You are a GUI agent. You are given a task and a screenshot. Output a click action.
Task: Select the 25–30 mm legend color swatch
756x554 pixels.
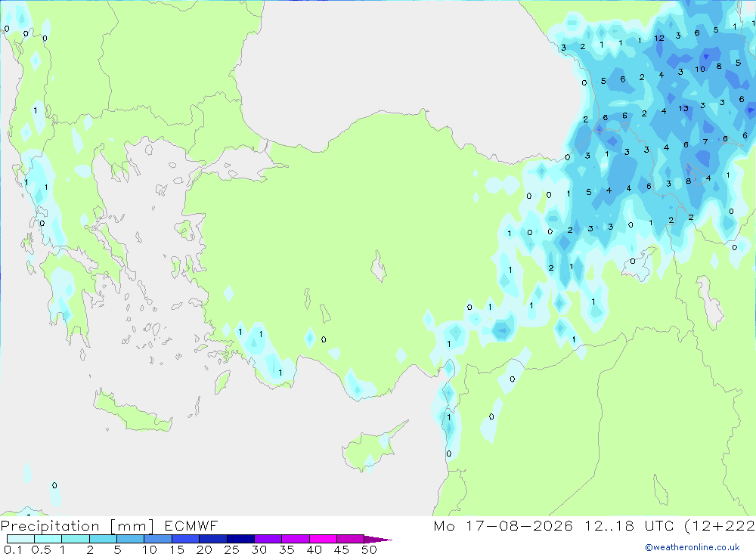click(240, 539)
